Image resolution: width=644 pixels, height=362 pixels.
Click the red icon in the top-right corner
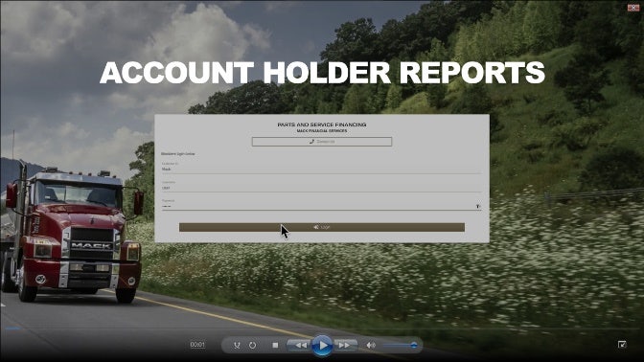633,7
